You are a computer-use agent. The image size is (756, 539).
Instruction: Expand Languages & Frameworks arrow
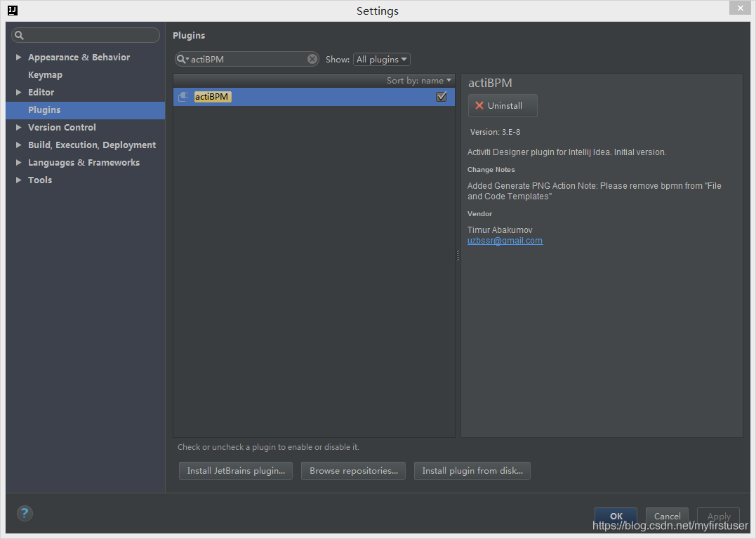(18, 162)
